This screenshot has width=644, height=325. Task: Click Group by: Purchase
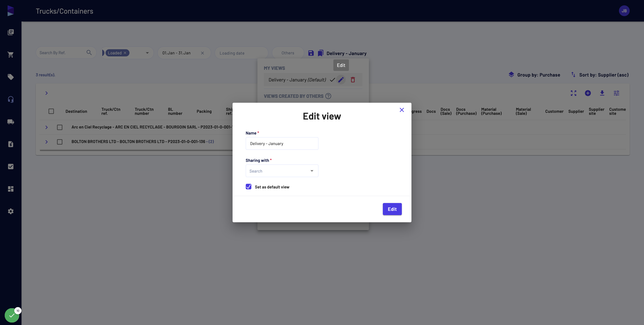[534, 75]
